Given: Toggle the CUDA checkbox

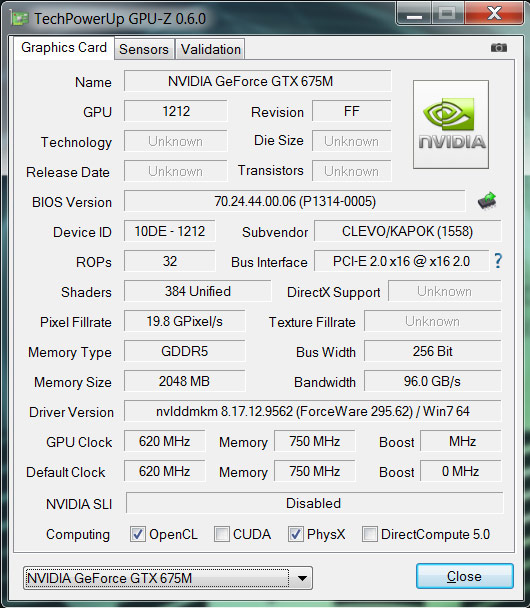Looking at the screenshot, I should point(222,534).
